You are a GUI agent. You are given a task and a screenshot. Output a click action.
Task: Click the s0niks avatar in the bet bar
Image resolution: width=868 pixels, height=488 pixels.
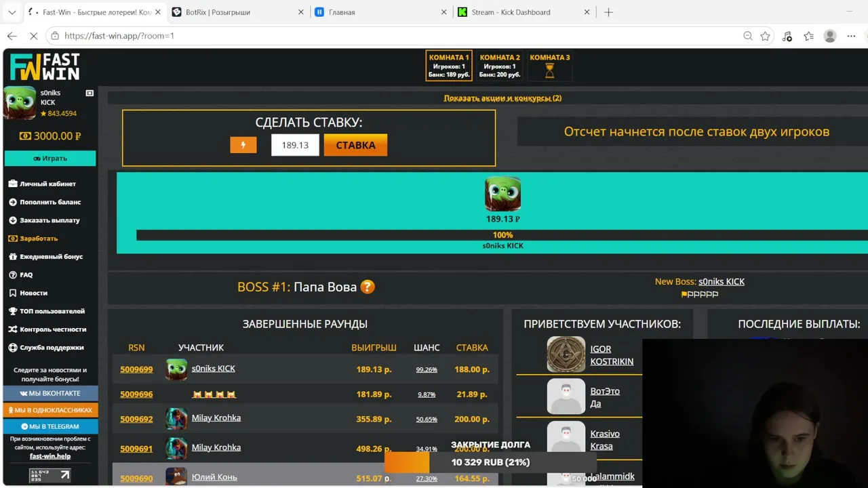point(502,194)
